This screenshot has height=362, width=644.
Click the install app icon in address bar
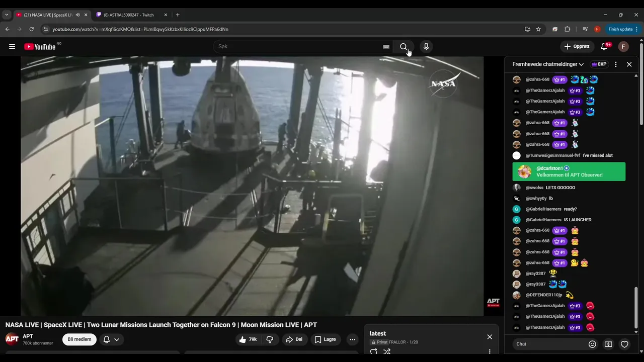[527, 29]
